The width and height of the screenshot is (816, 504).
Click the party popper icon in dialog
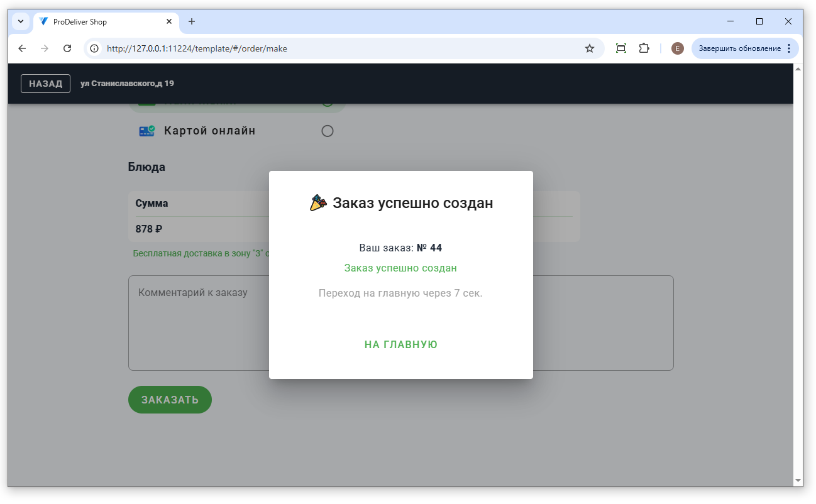pyautogui.click(x=318, y=203)
